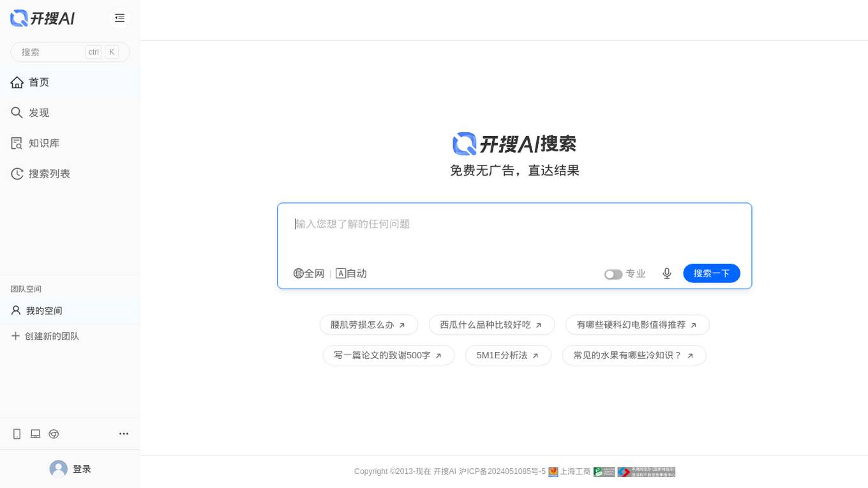Click the 上海工商 badge icon

[x=553, y=472]
